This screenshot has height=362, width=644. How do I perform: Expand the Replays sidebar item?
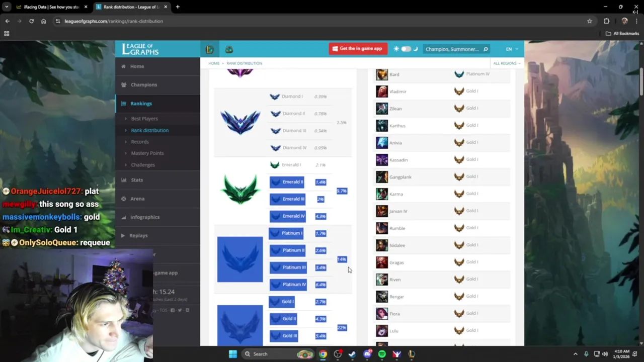pyautogui.click(x=157, y=235)
